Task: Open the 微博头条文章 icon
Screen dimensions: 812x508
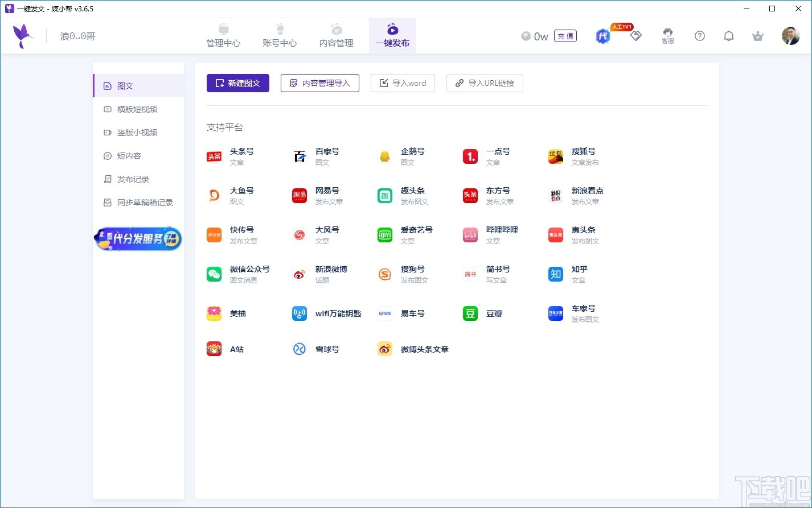Action: (385, 349)
